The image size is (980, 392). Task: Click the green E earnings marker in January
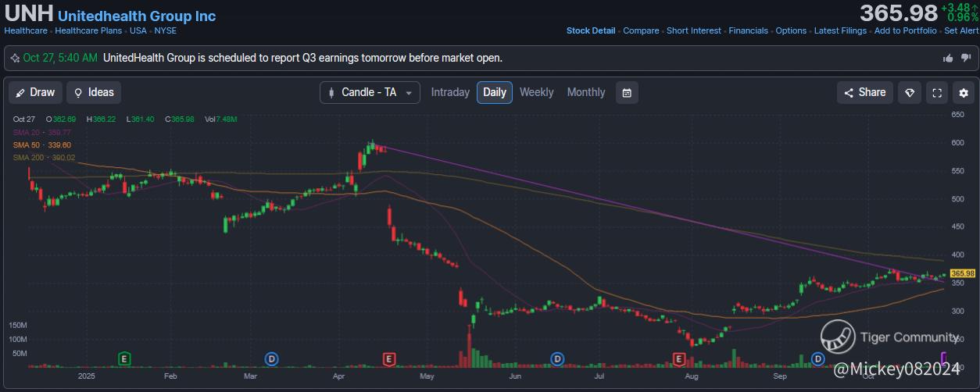pos(123,358)
